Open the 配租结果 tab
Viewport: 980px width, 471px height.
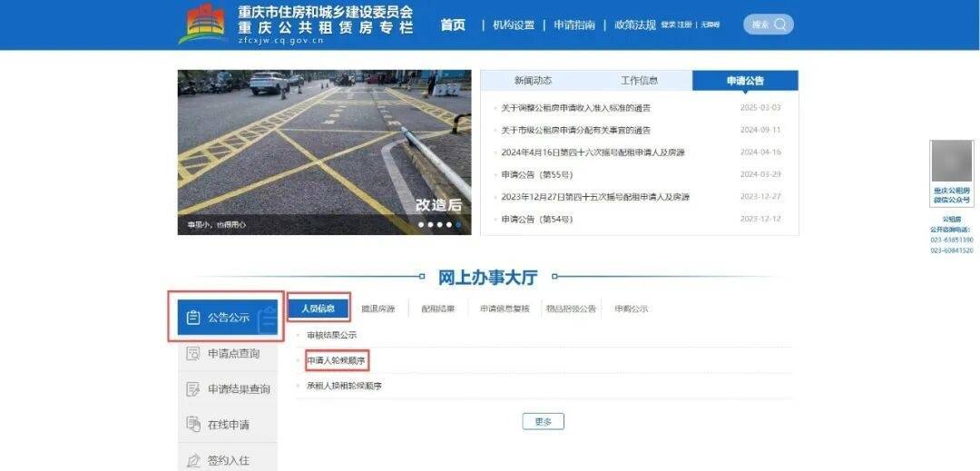pos(437,309)
